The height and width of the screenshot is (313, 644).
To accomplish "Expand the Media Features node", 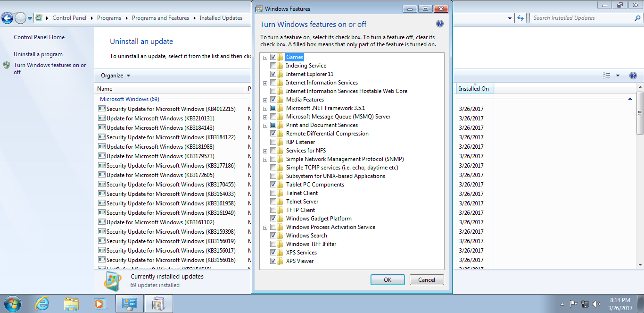I will [265, 100].
